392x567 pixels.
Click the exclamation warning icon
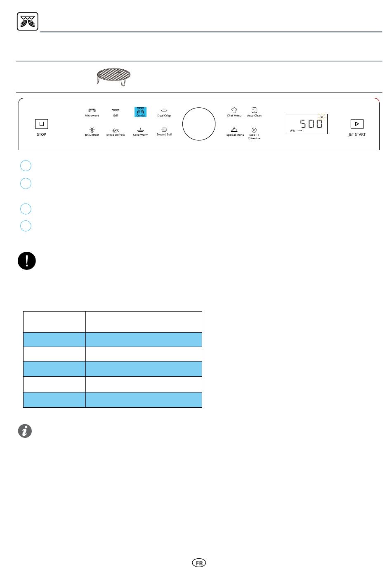27,261
